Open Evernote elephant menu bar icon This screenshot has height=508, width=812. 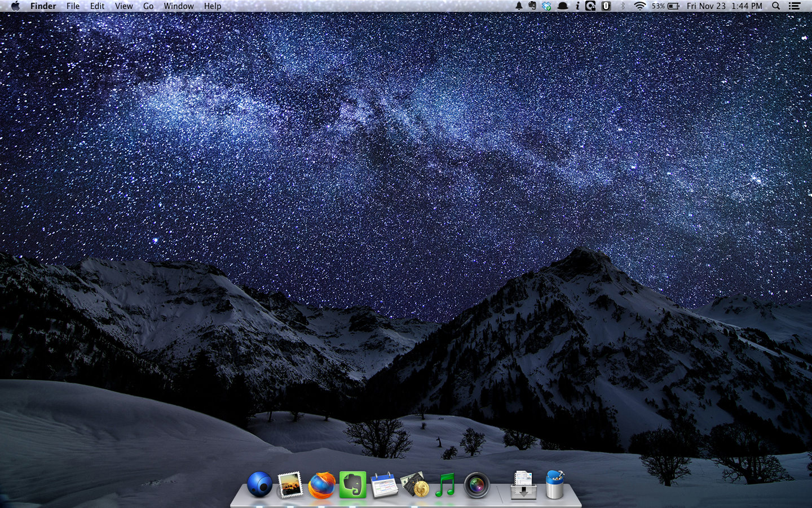[532, 6]
